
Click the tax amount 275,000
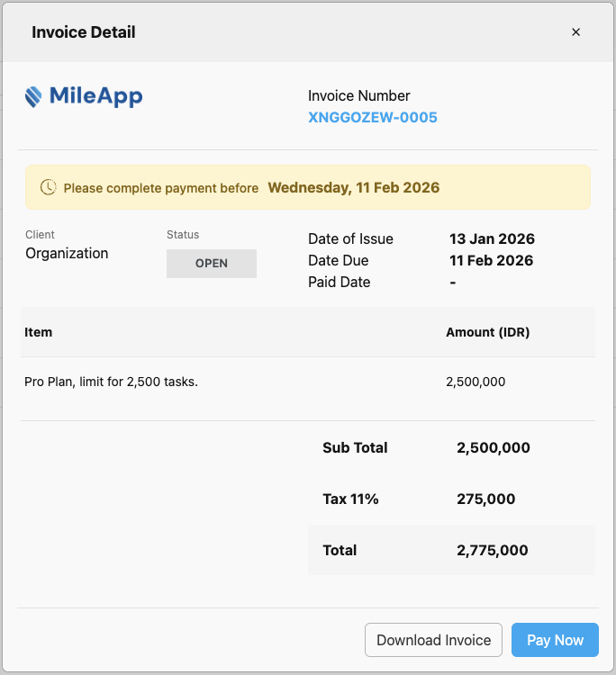(x=486, y=499)
